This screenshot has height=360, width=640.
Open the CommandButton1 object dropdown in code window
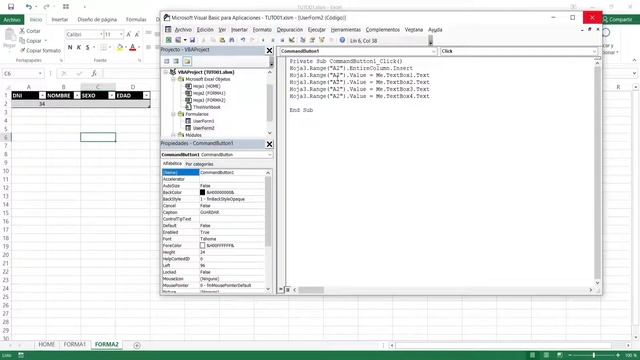click(x=433, y=51)
